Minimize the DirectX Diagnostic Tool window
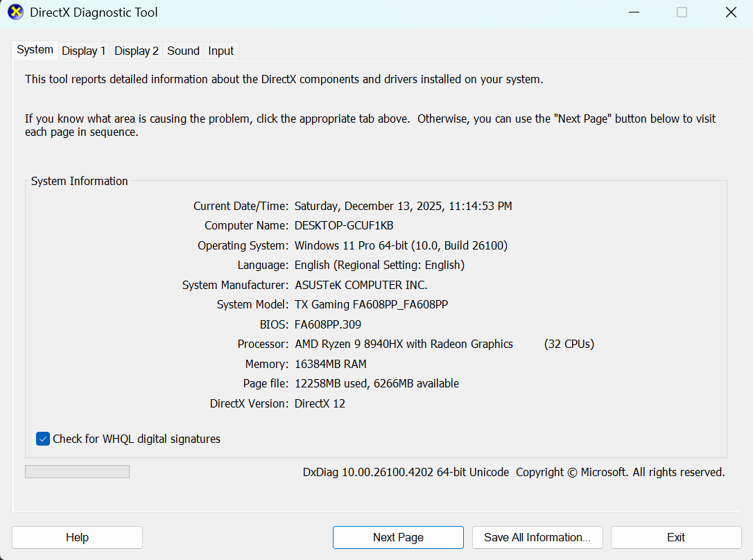This screenshot has width=753, height=560. point(634,12)
